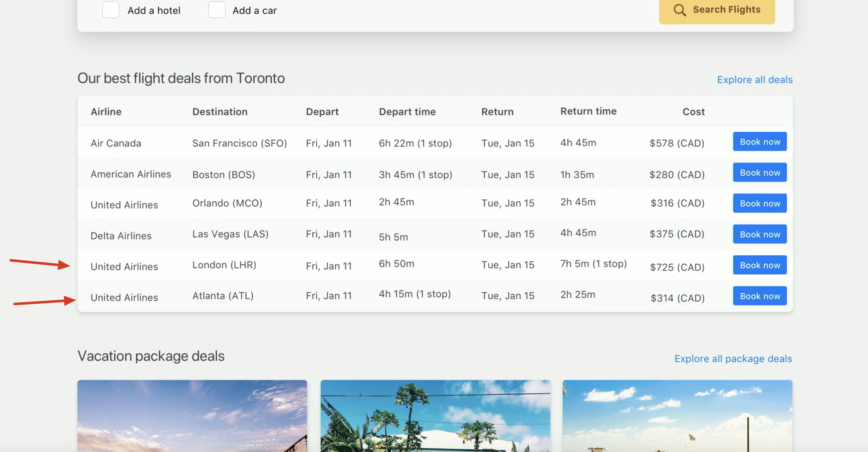Check the Add a hotel checkbox
This screenshot has width=868, height=452.
(111, 10)
